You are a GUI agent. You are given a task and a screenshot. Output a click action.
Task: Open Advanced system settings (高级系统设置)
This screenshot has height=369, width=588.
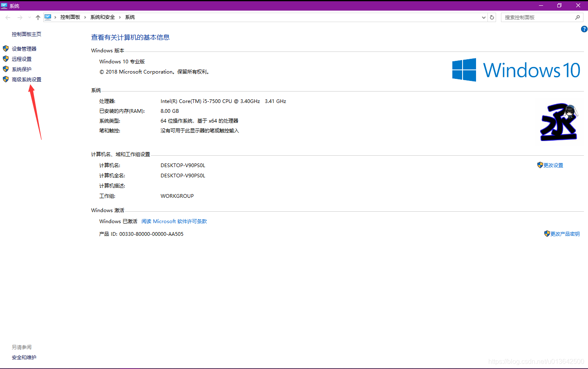(27, 79)
